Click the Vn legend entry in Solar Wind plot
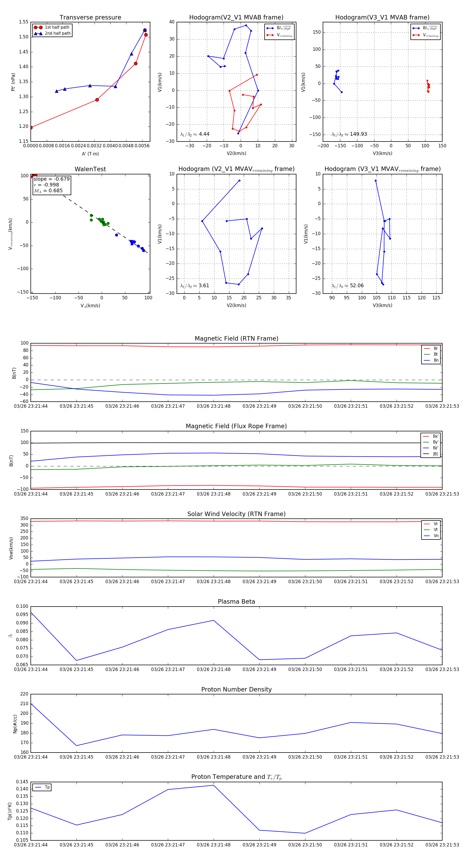The width and height of the screenshot is (473, 868). pyautogui.click(x=431, y=536)
